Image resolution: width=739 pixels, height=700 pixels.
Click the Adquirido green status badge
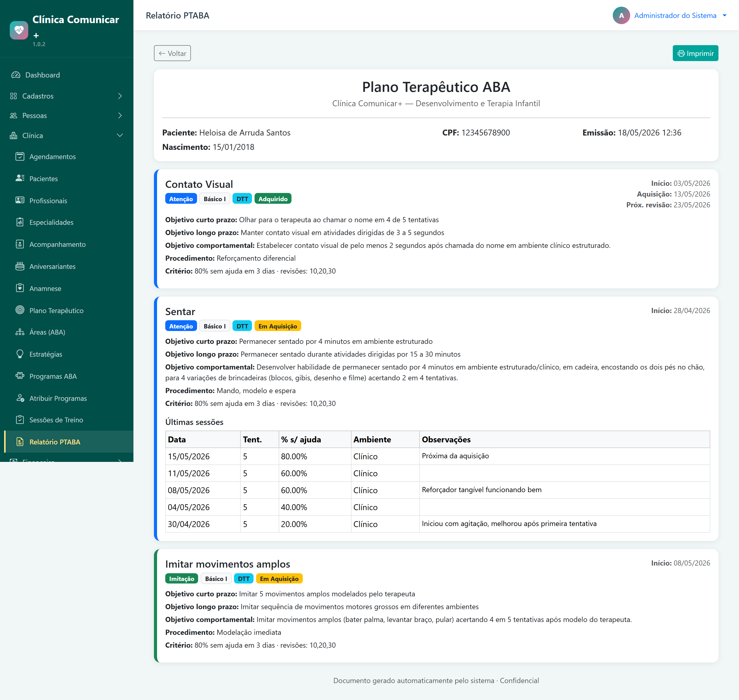[273, 199]
